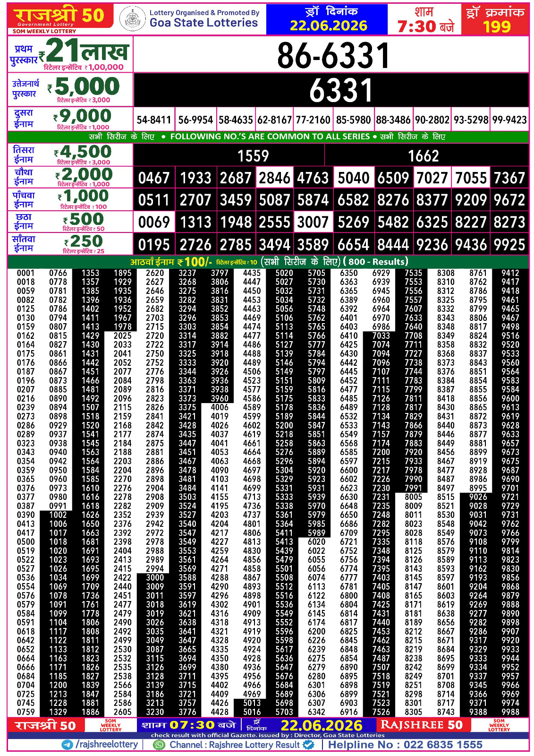Select highlighted fourth prize number 2846
Screen dimensions: 534x756
275,178
